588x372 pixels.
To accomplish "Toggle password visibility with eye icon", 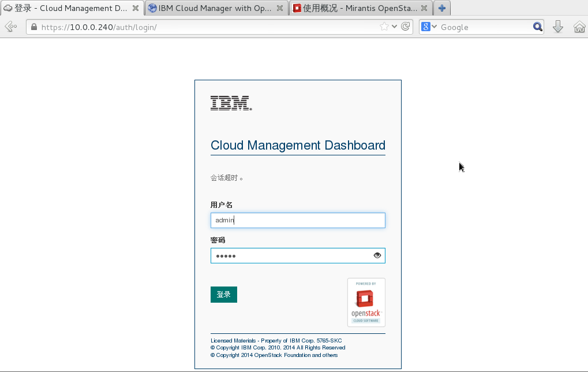I will (377, 255).
